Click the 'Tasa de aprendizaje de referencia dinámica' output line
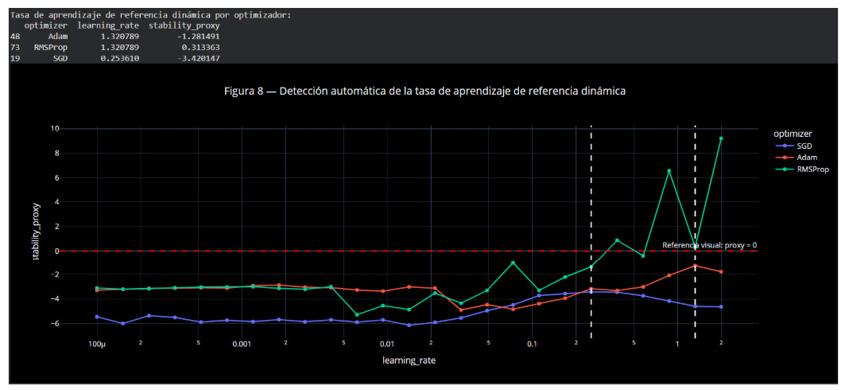 (x=151, y=15)
